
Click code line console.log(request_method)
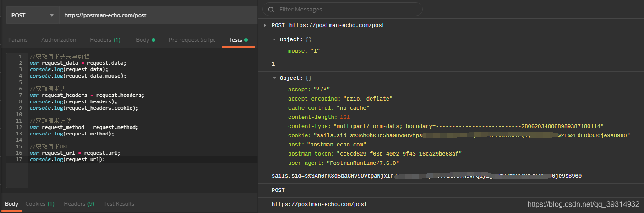click(x=72, y=134)
